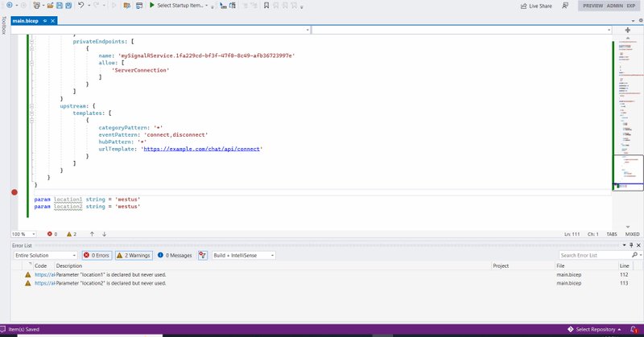Collapse the upstream code block
644x337 pixels.
[31, 106]
